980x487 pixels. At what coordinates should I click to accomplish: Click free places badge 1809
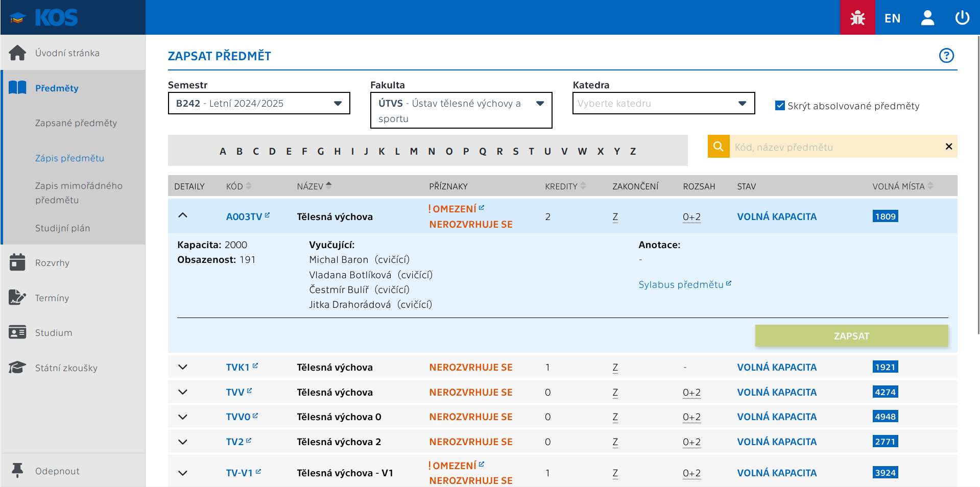pos(886,216)
